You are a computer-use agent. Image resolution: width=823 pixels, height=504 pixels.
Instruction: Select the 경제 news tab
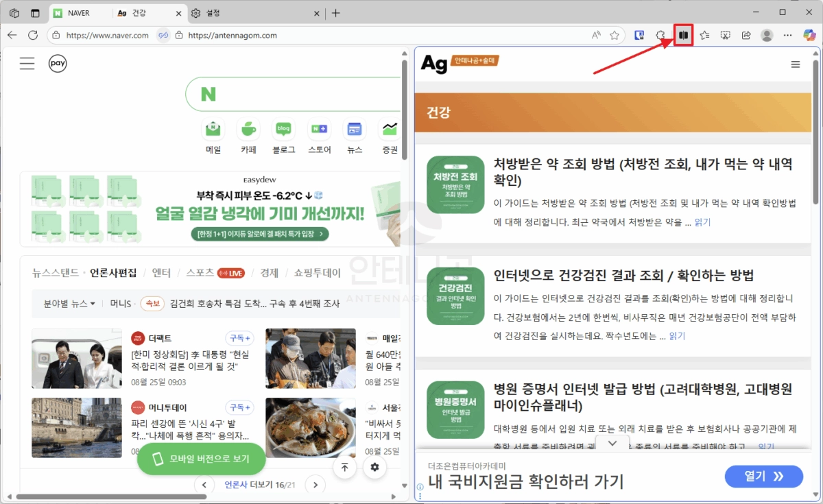tap(269, 273)
